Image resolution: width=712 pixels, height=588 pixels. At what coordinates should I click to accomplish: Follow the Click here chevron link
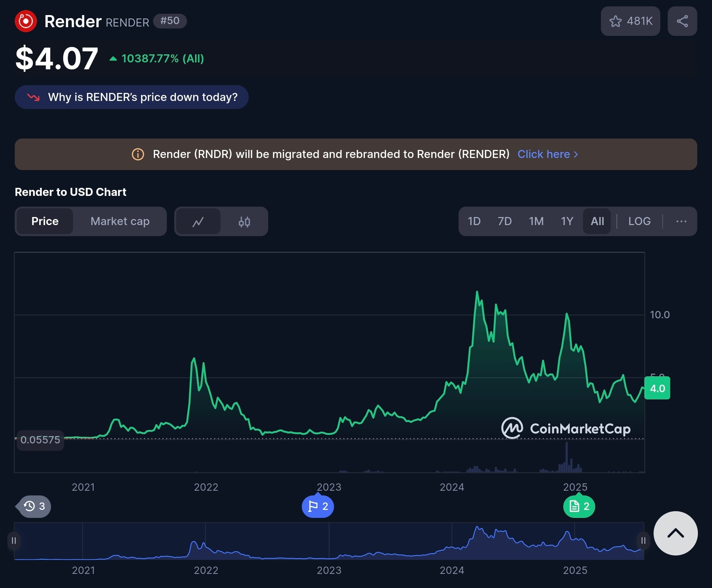click(x=548, y=154)
